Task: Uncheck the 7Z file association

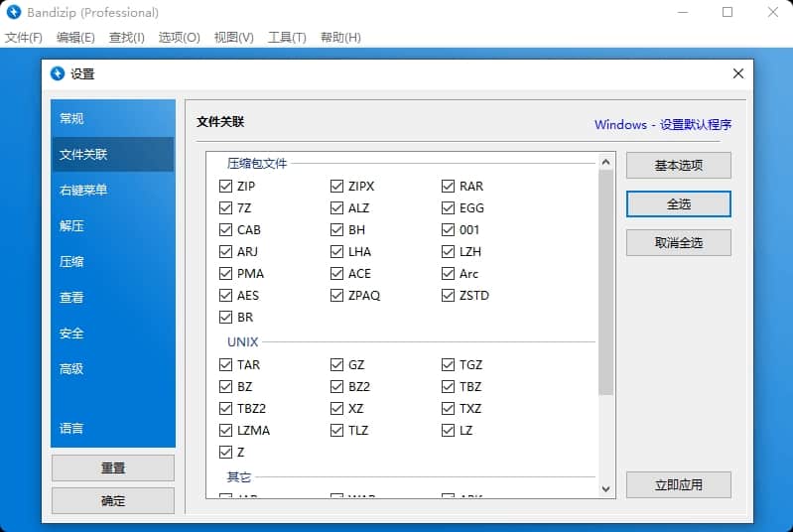Action: (225, 207)
